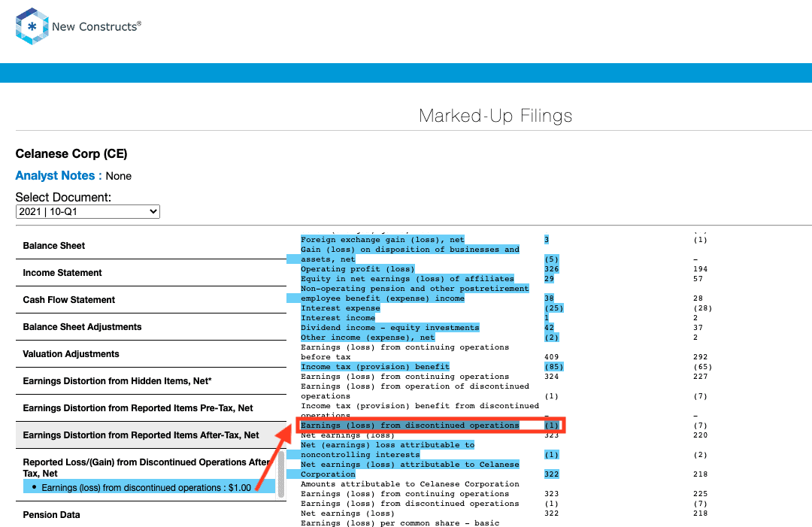The width and height of the screenshot is (812, 527).
Task: Open the Analyst Notes link
Action: click(59, 175)
